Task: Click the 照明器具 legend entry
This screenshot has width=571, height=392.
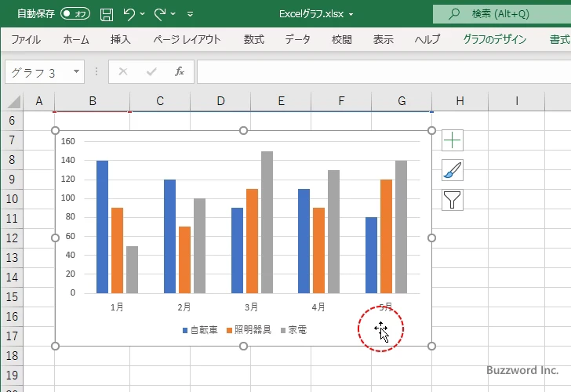Action: [249, 330]
